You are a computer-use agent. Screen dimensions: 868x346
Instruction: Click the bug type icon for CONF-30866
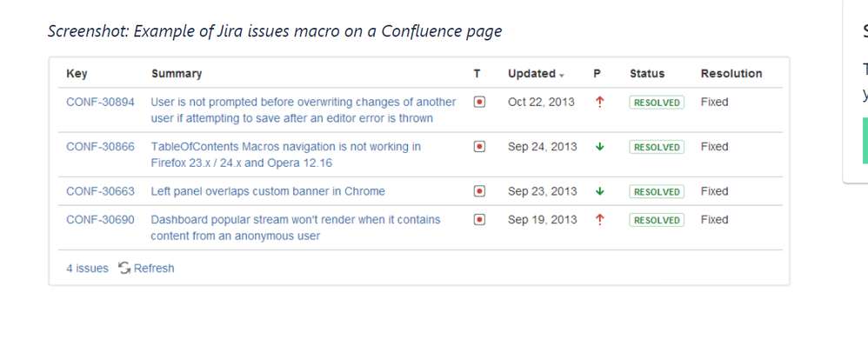tap(479, 147)
